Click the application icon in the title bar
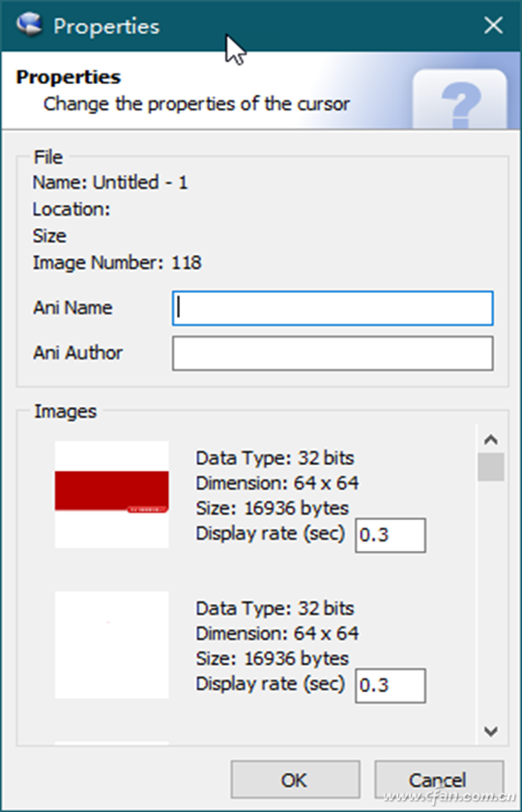 click(x=28, y=25)
